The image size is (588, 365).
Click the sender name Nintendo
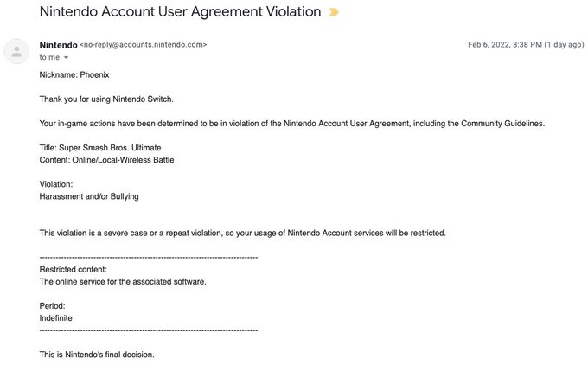click(x=57, y=44)
